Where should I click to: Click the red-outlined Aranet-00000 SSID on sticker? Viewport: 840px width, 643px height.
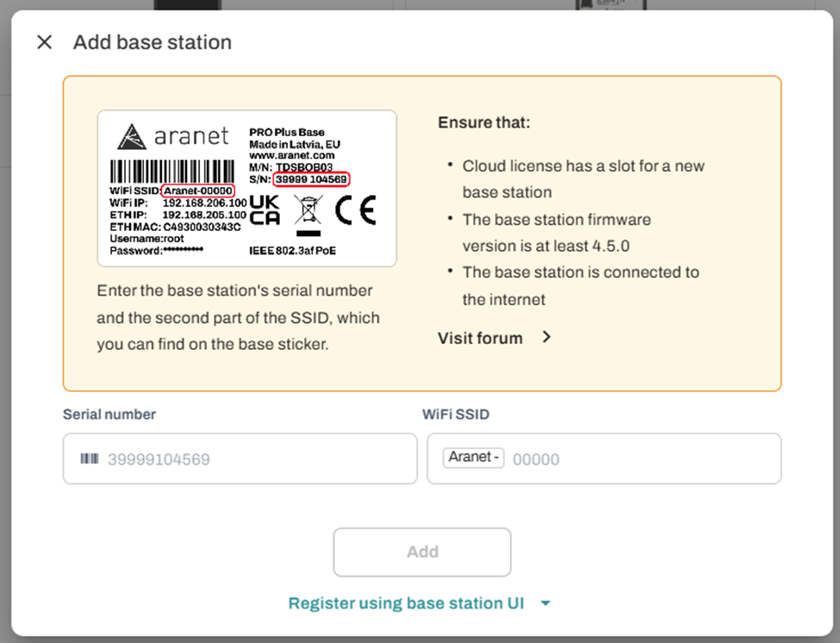click(x=197, y=190)
